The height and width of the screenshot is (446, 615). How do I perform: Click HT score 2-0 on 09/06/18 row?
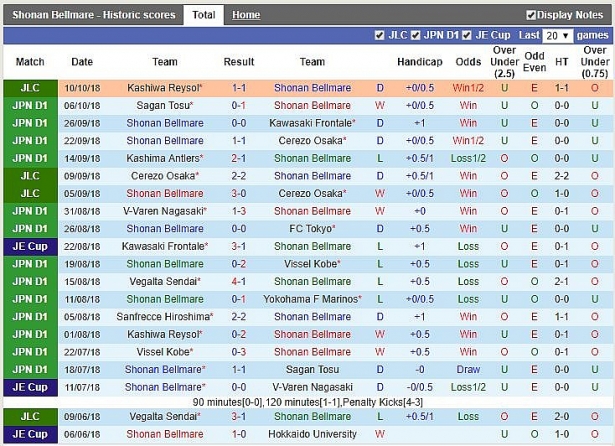pos(562,417)
